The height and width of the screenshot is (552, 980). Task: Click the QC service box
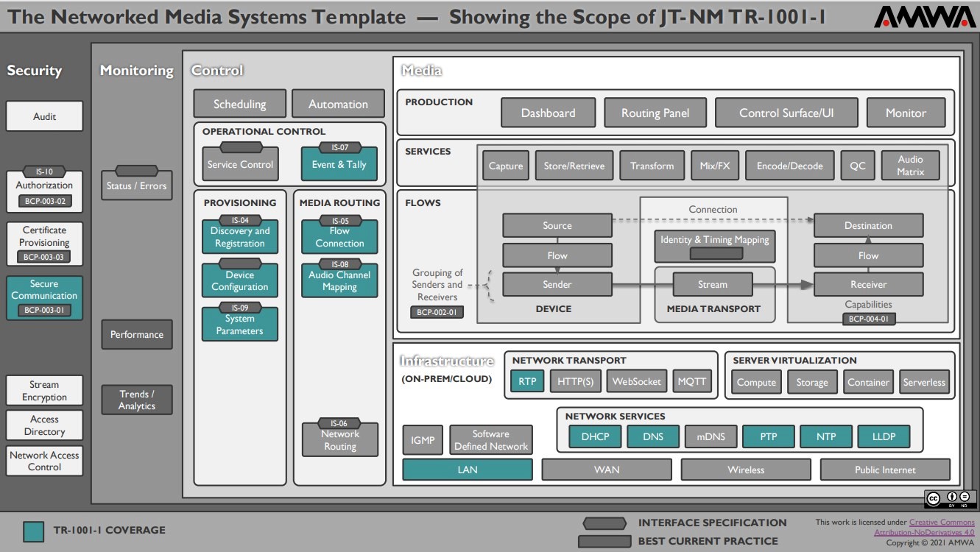[858, 166]
